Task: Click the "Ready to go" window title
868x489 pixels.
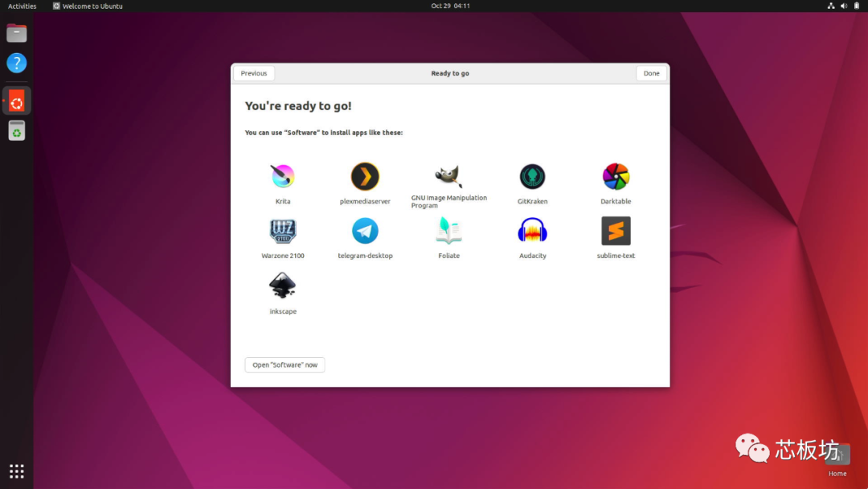Action: [450, 73]
